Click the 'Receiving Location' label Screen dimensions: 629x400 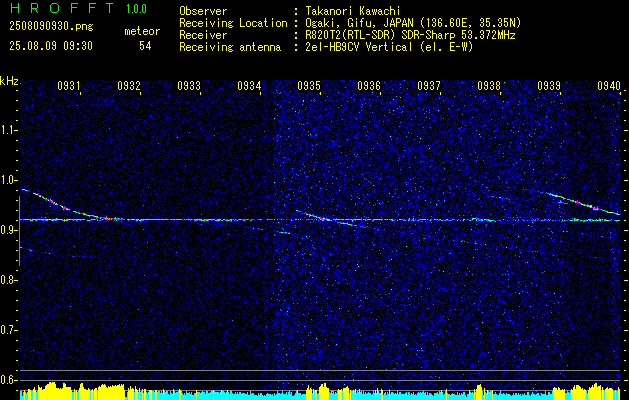(233, 23)
